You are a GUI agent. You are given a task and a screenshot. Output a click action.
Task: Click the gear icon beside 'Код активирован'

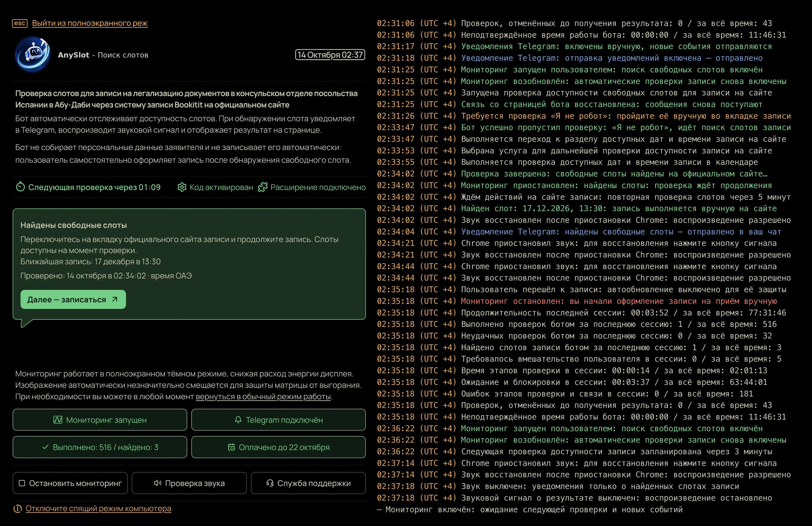pos(182,187)
